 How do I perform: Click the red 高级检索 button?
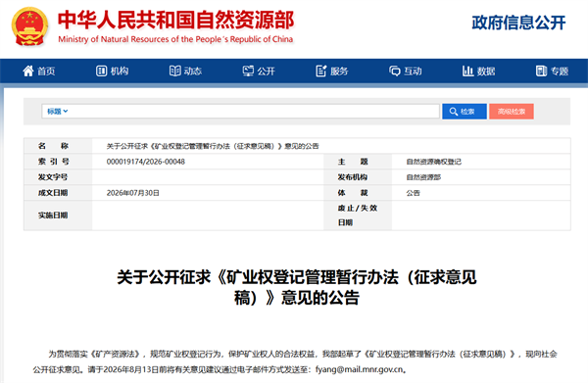[512, 112]
